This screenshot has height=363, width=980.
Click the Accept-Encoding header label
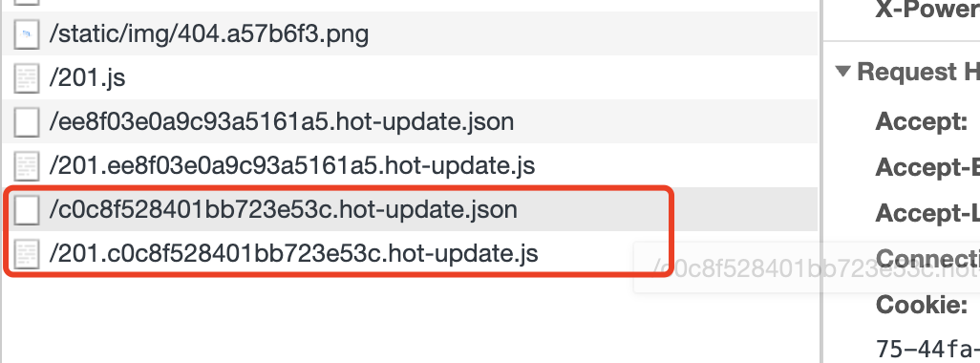(x=927, y=167)
